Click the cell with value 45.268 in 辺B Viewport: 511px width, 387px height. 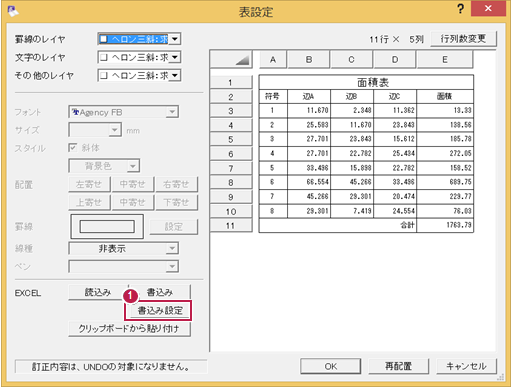pos(352,182)
